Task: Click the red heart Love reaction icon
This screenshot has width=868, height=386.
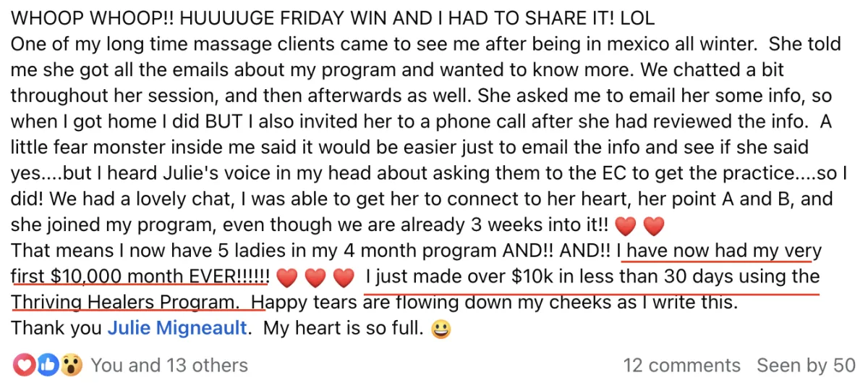Action: [x=23, y=365]
